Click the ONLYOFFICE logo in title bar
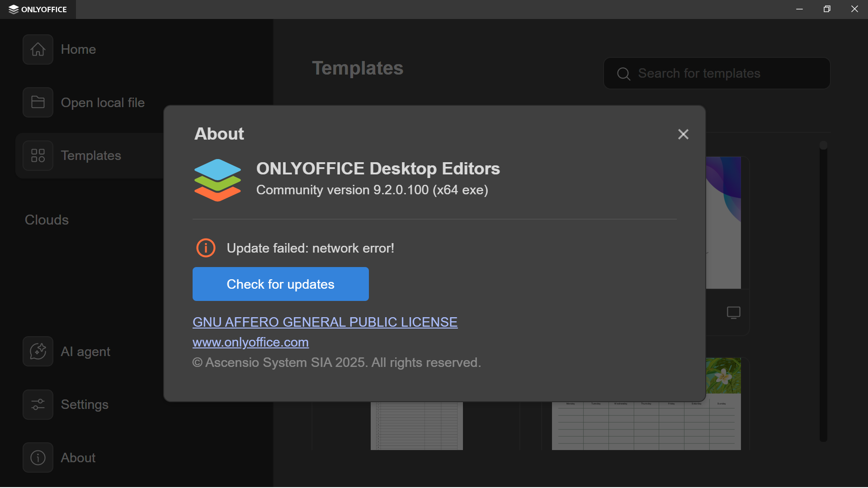 pos(38,9)
